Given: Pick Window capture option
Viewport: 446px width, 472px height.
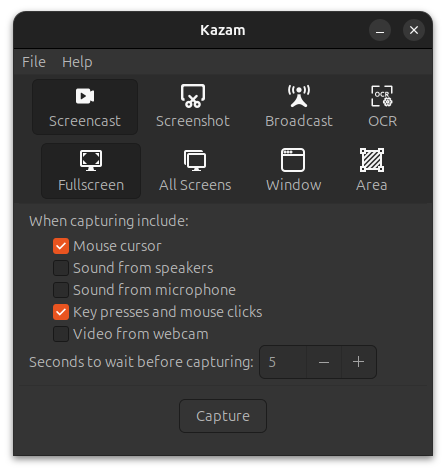Looking at the screenshot, I should (x=293, y=171).
